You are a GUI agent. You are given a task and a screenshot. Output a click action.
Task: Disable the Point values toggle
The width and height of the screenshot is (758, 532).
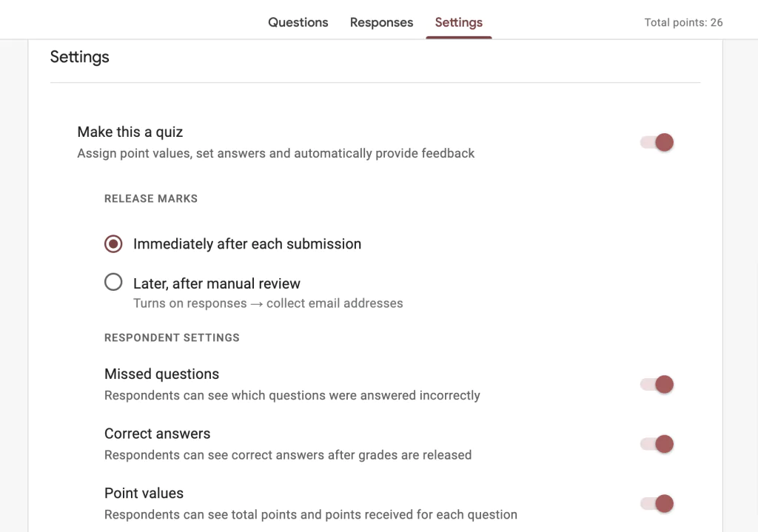[656, 503]
